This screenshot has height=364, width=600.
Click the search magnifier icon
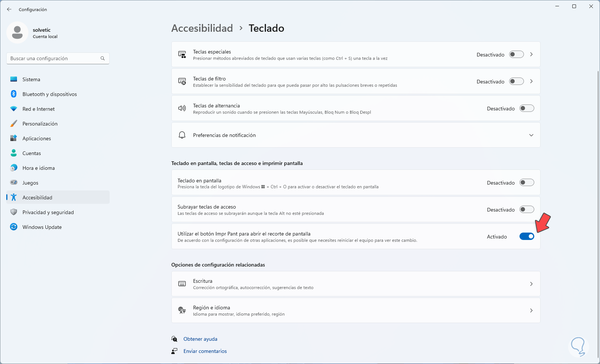click(103, 58)
